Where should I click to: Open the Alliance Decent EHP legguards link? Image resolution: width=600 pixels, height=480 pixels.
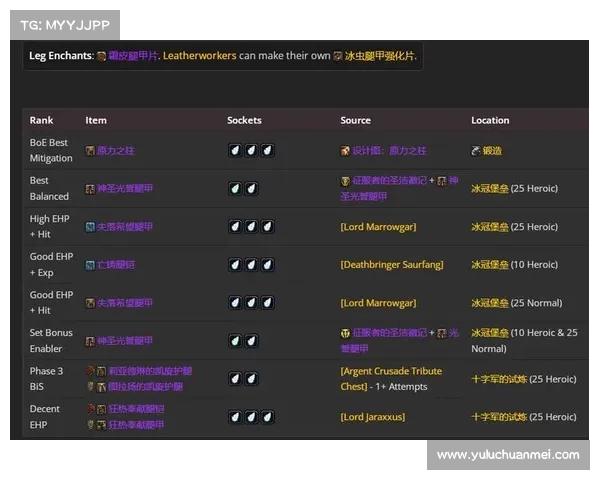(136, 425)
